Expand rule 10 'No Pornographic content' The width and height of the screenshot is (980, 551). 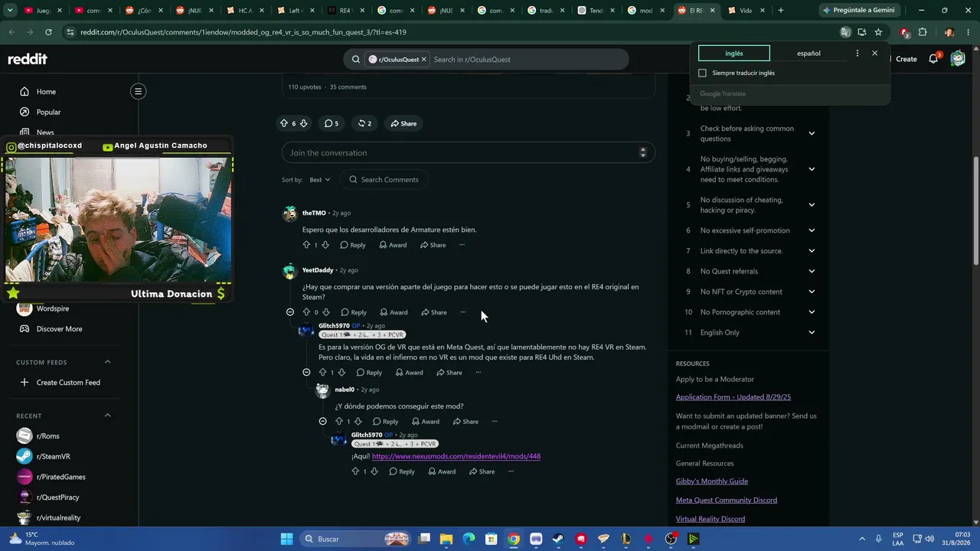pos(812,312)
